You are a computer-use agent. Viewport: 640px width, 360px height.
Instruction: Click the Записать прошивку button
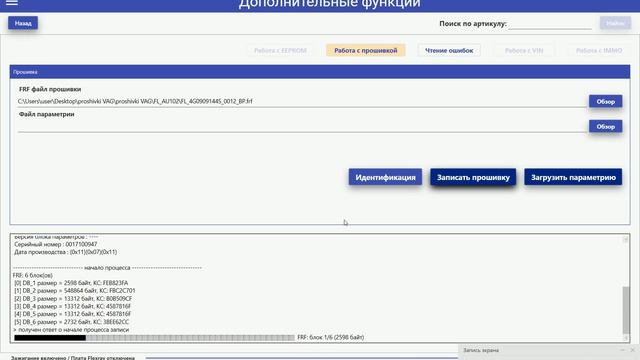(x=473, y=177)
